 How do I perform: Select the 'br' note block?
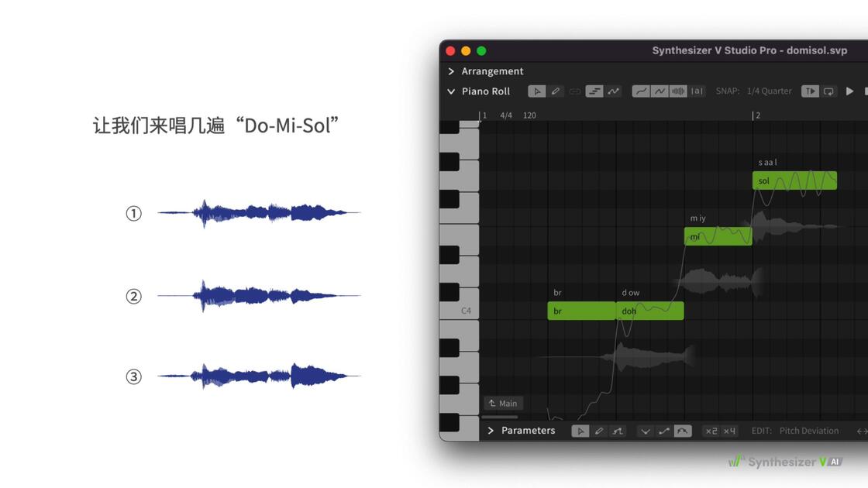[x=581, y=311]
